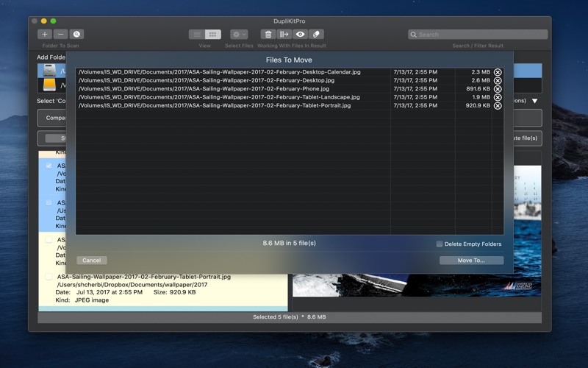Select the February-Desktop-Calendar.jpg path row
Screen dimensions: 588x368
pyautogui.click(x=219, y=71)
